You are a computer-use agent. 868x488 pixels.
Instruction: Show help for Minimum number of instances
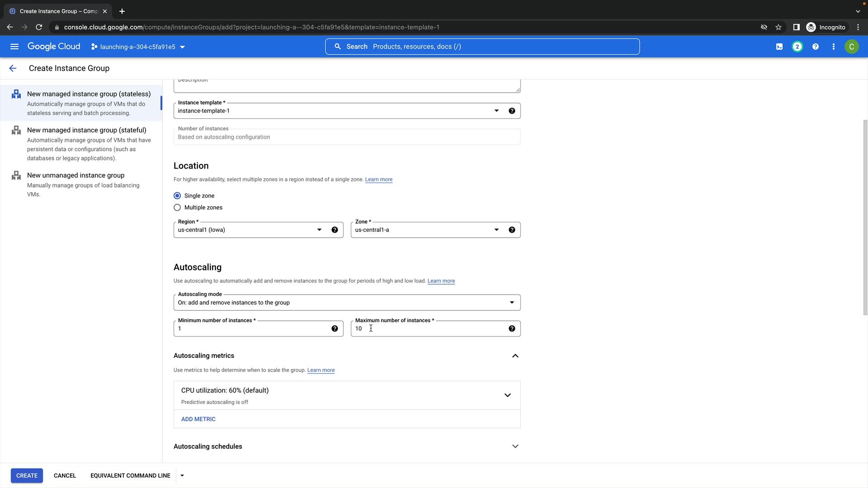pyautogui.click(x=335, y=328)
